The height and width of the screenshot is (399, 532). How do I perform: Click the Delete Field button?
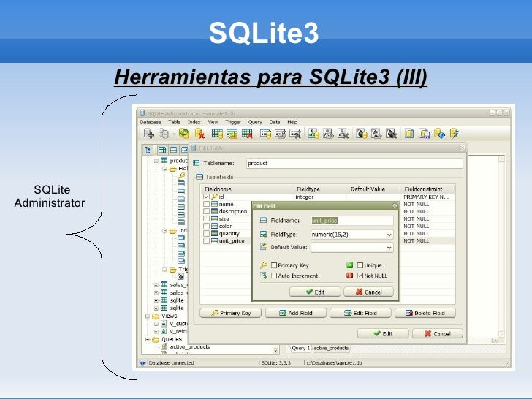point(425,313)
